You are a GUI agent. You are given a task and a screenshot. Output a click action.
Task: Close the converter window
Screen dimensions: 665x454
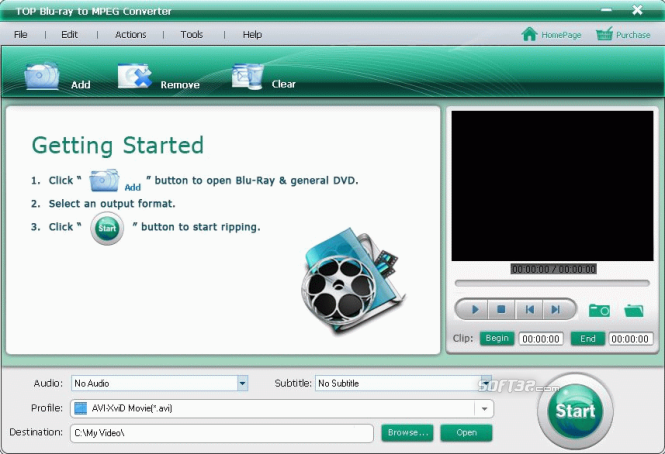pos(637,10)
